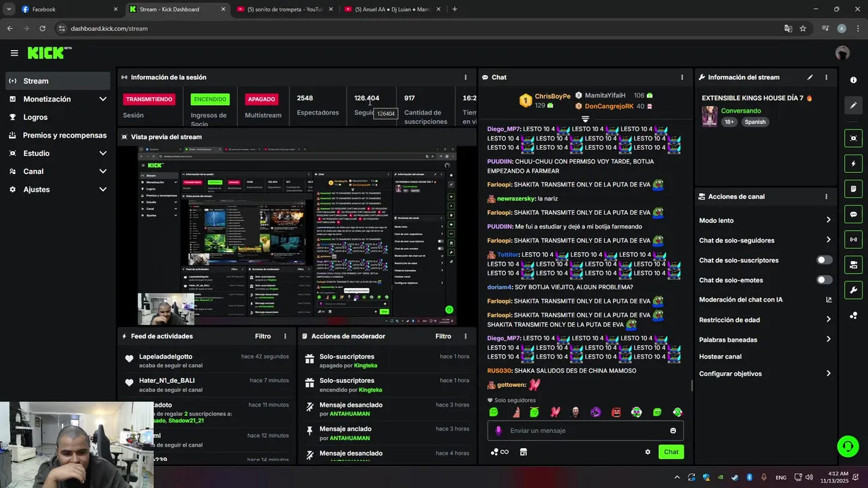Open chat settings gear icon
This screenshot has width=868, height=488.
click(x=648, y=452)
